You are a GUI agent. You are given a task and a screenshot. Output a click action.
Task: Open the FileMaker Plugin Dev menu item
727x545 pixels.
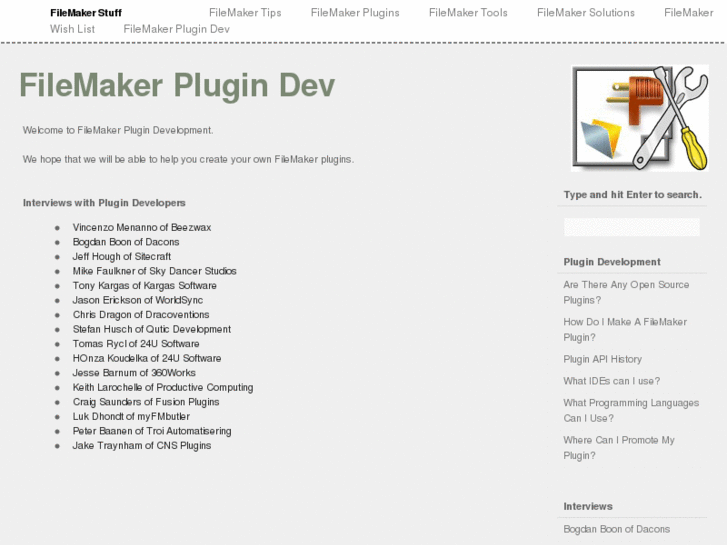(x=176, y=29)
